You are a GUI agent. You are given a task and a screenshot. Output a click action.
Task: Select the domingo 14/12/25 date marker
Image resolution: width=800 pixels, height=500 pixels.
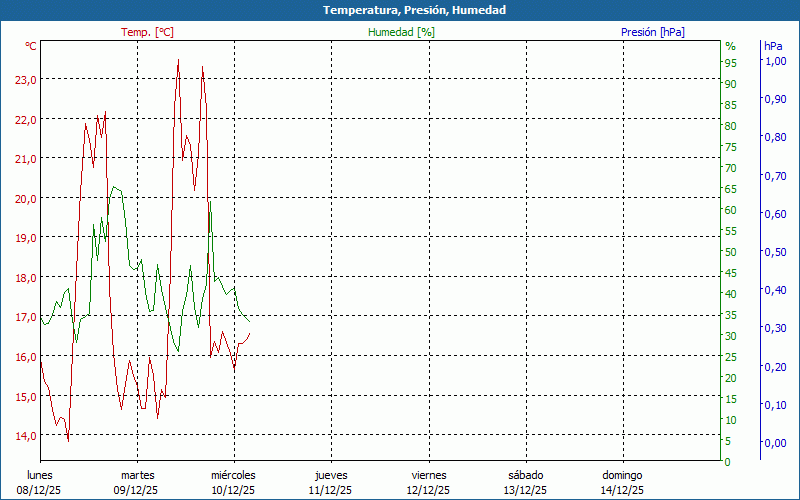coord(622,482)
